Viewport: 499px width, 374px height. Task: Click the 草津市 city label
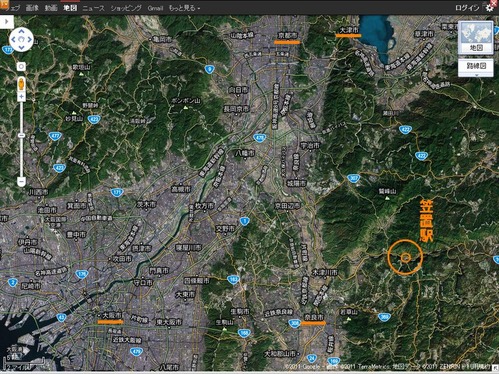(424, 34)
